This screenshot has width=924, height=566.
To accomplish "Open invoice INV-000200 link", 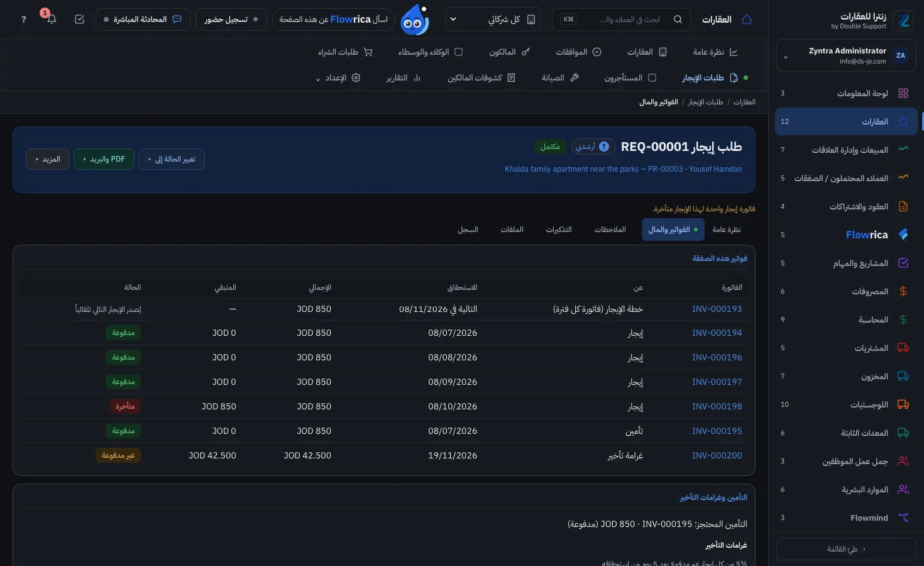I will click(717, 455).
